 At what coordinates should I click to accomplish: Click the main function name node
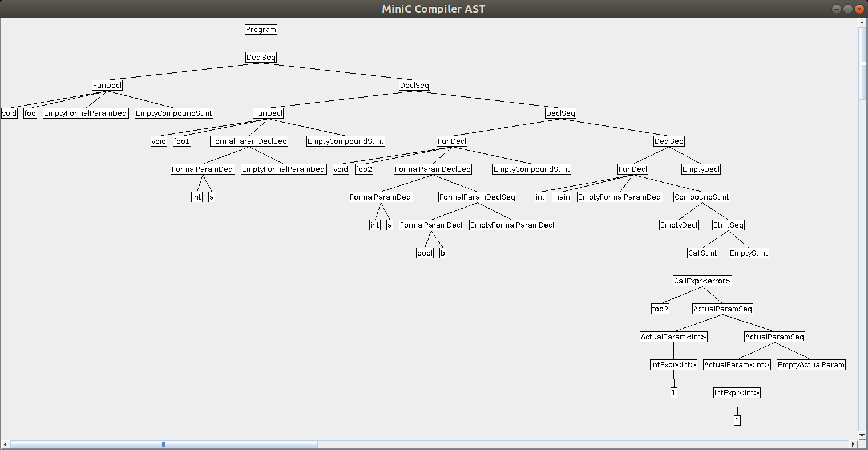coord(562,197)
